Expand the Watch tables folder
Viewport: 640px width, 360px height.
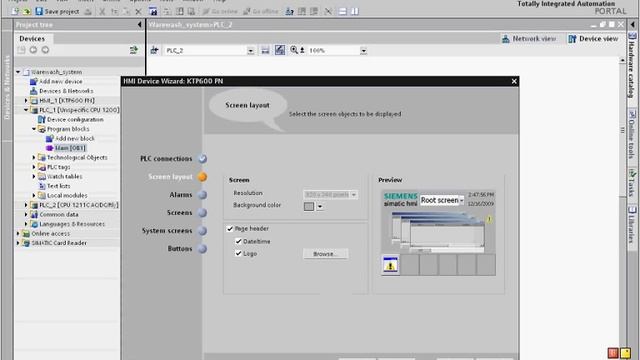point(34,176)
